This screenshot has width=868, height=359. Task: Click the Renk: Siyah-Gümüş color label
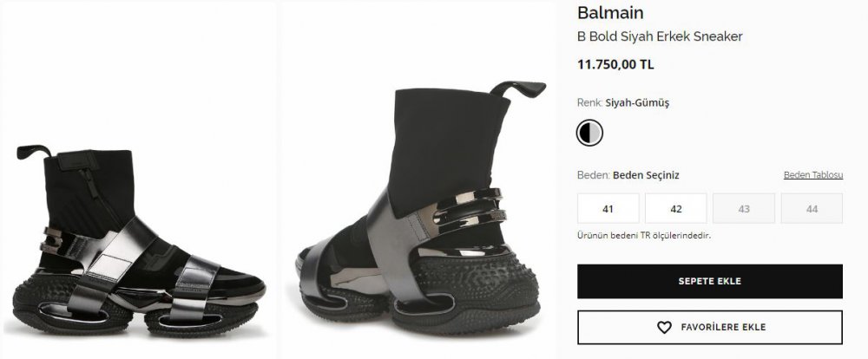tap(623, 103)
